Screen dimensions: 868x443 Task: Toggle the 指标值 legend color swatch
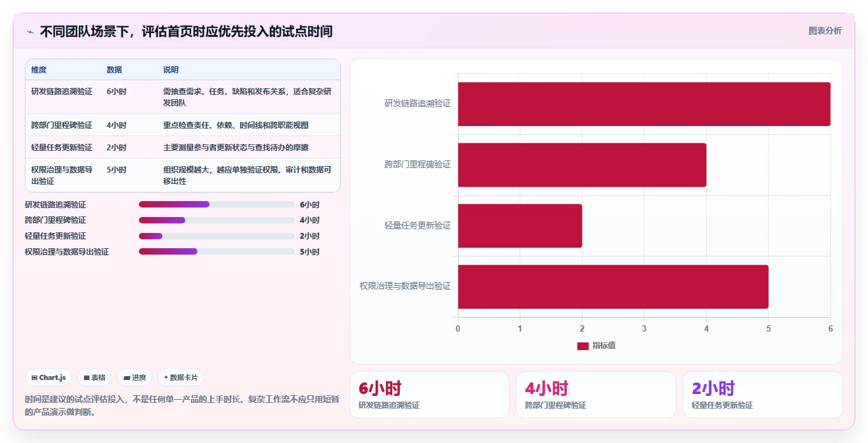click(x=583, y=346)
